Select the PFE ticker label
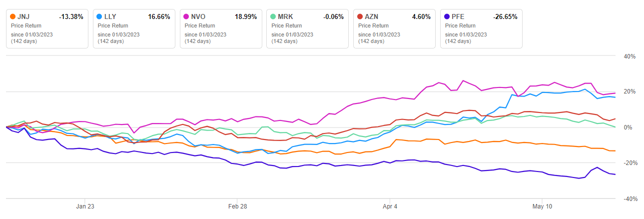 [x=458, y=16]
